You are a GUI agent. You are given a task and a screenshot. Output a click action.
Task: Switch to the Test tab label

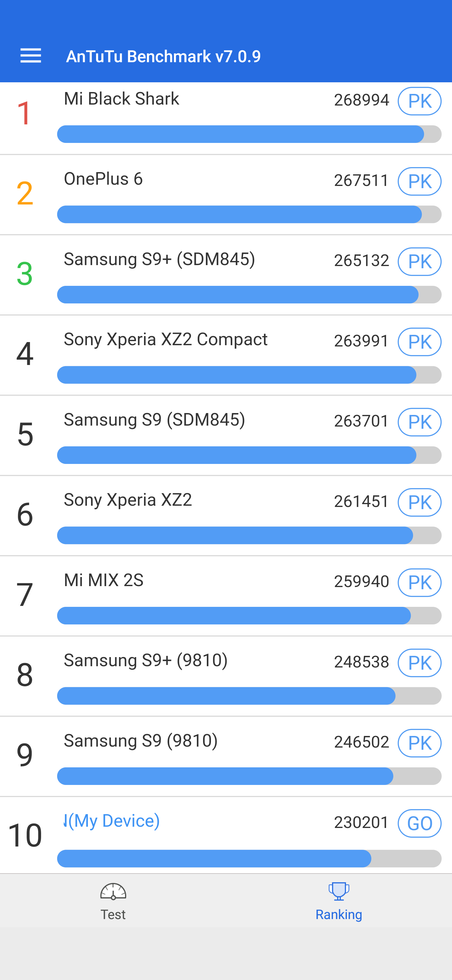113,914
